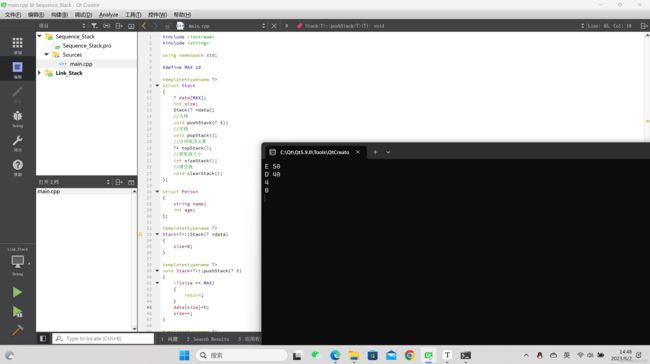Fold the struct Person code block
The width and height of the screenshot is (650, 364).
(157, 192)
